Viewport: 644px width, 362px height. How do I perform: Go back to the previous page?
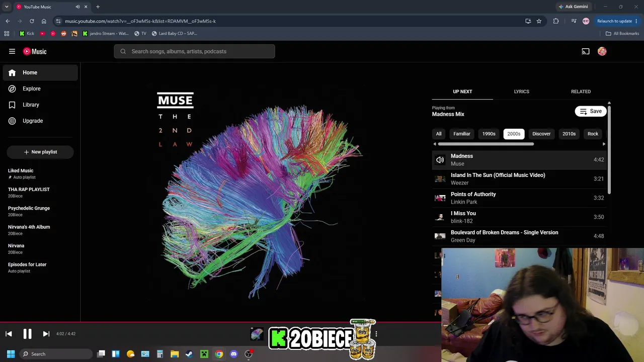click(x=8, y=21)
